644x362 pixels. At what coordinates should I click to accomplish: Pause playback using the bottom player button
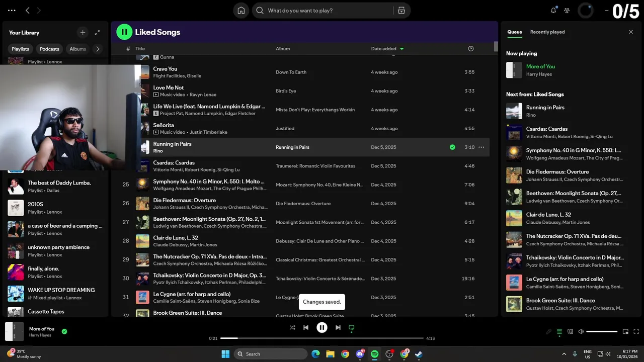point(322,327)
